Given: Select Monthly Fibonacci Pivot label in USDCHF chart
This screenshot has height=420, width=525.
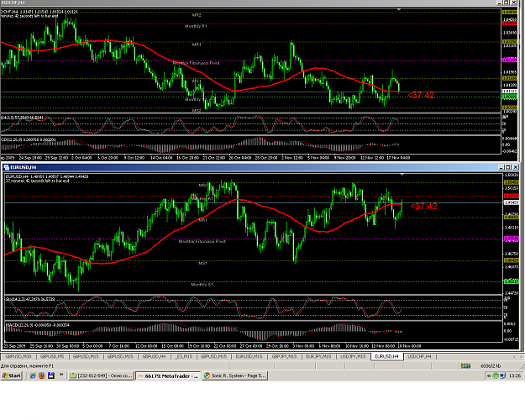Looking at the screenshot, I should point(197,63).
